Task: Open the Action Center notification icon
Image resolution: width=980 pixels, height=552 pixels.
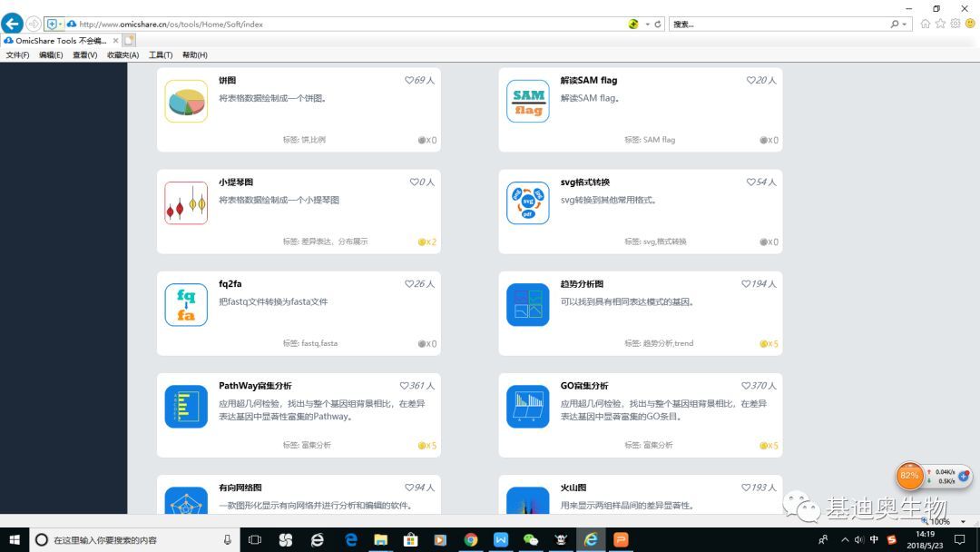Action: 960,539
